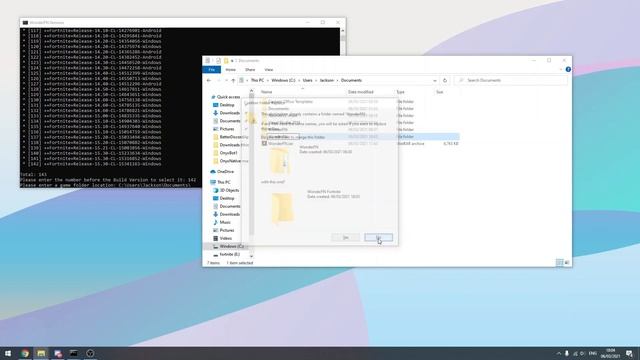Switch to the Home ribbon tab
640x360 pixels.
click(x=231, y=70)
